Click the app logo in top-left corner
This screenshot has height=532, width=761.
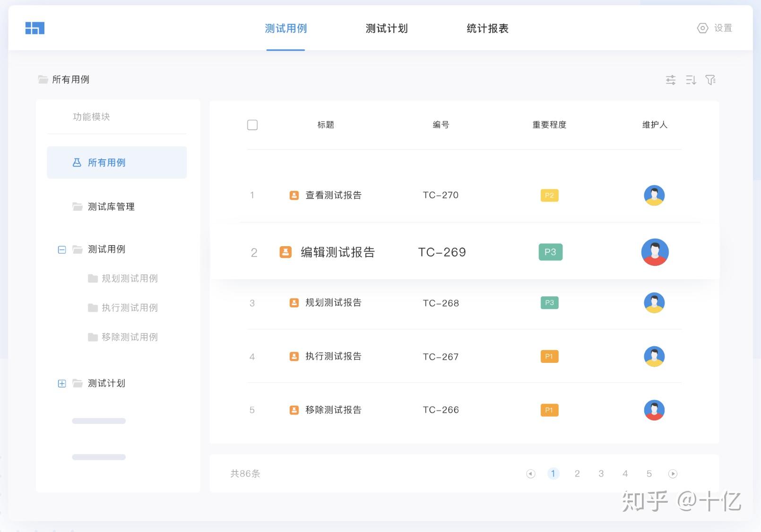pos(35,28)
